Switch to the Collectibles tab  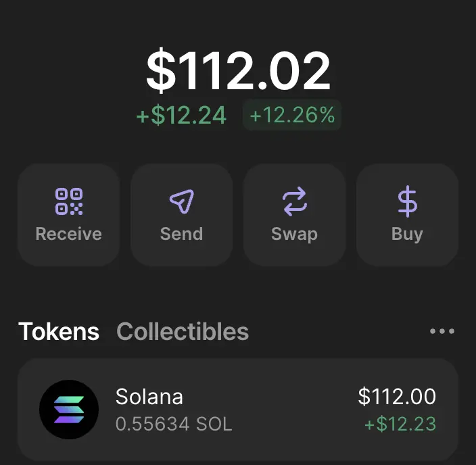click(x=183, y=331)
